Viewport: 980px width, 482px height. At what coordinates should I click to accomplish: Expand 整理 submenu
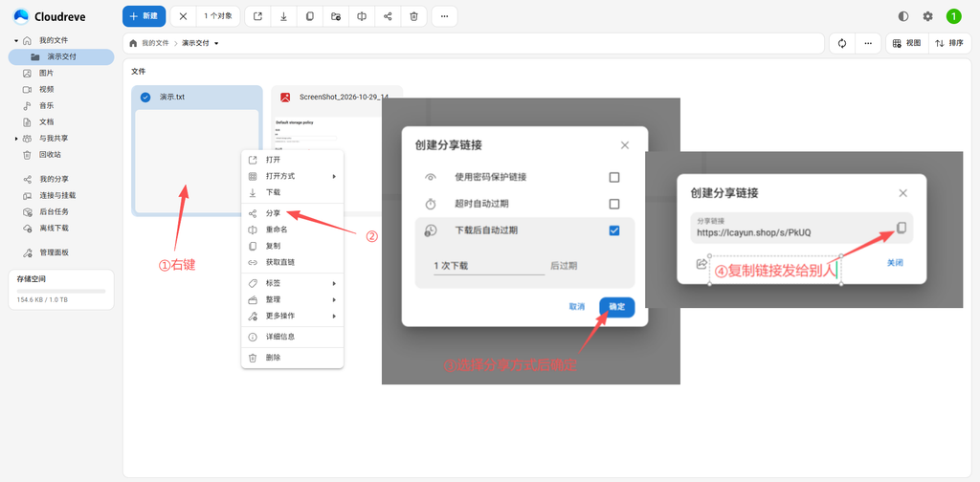[x=293, y=299]
